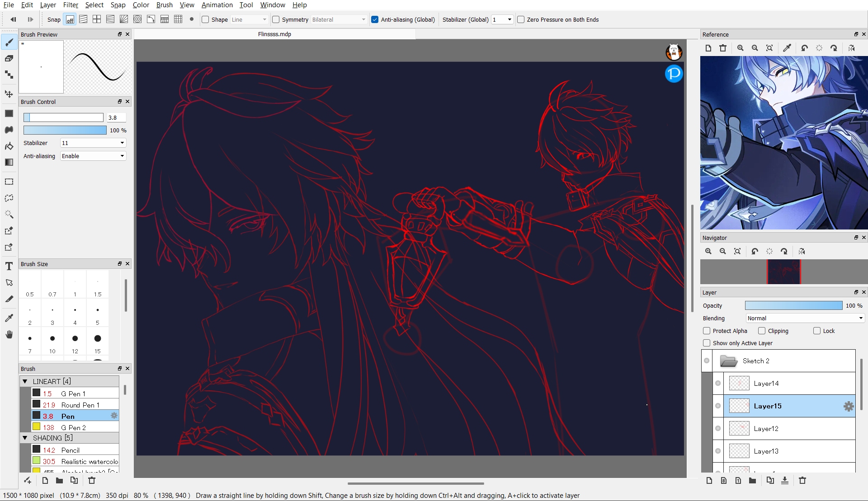Select the Eyedropper tool in left toolbar
The height and width of the screenshot is (501, 868).
coord(9,318)
